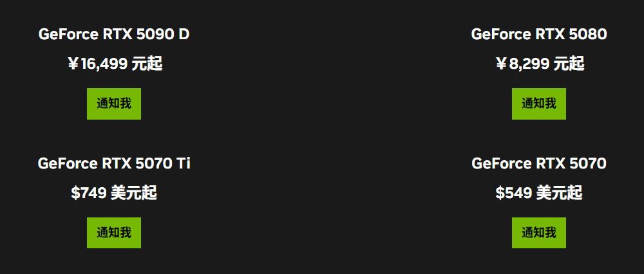Click yen symbol before 8,299

coord(501,64)
